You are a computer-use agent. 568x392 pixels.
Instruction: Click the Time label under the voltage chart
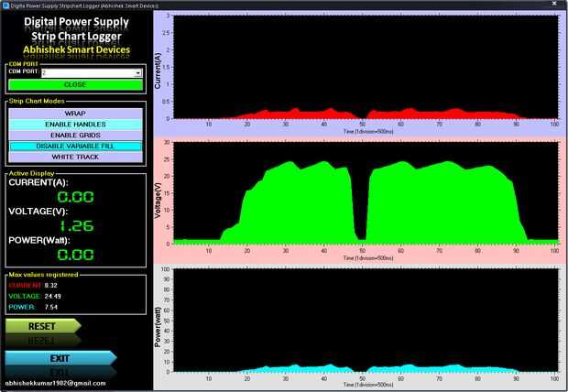click(368, 258)
